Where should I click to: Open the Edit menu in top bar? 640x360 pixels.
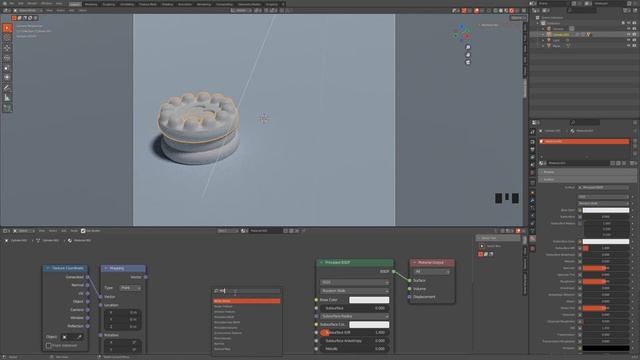point(21,4)
